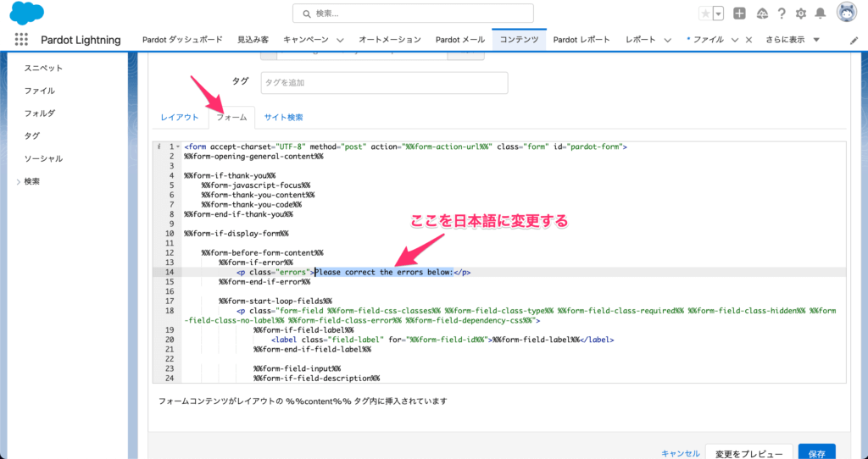
Task: Click inside the 検索 global search field
Action: click(413, 14)
